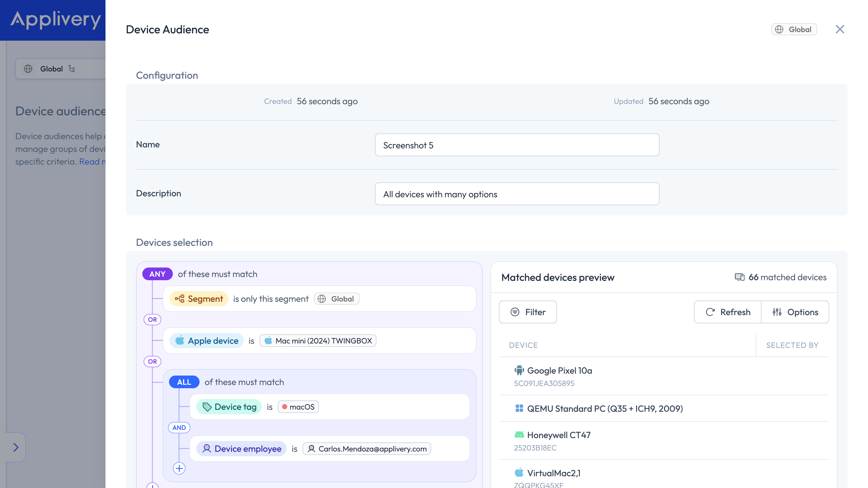The image size is (868, 488).
Task: Click the macOS red color tag dot
Action: [x=285, y=407]
